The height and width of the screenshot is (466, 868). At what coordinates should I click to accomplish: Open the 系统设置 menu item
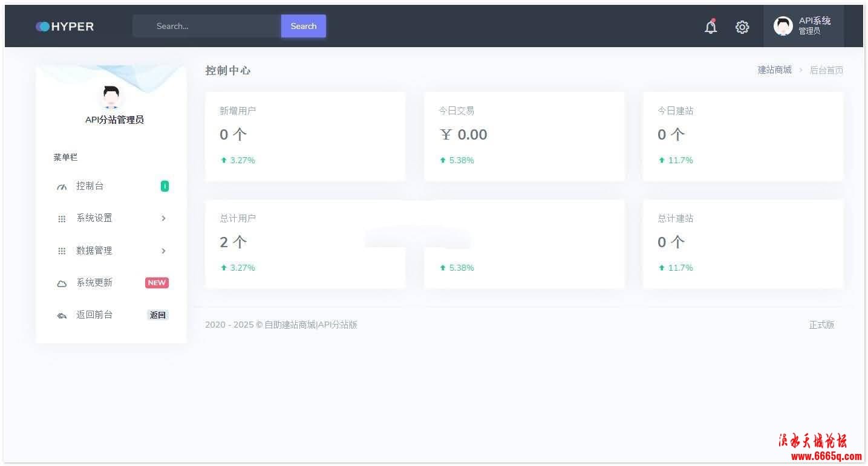(x=111, y=218)
